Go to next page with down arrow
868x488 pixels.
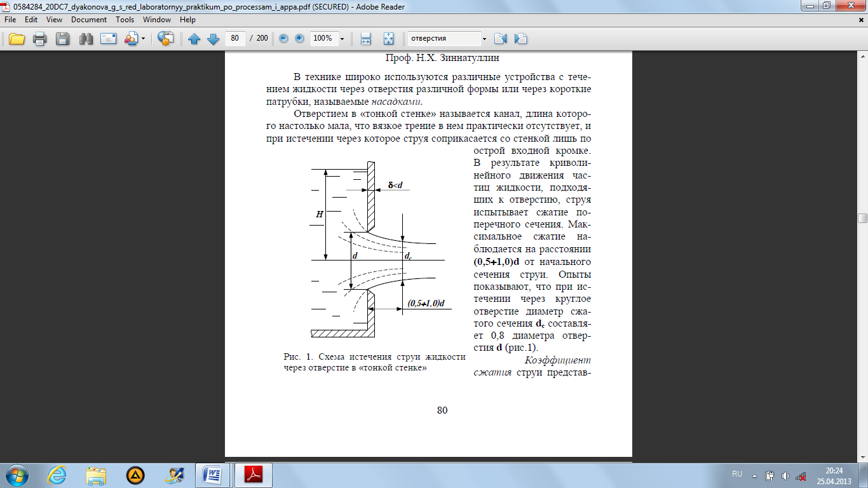213,39
